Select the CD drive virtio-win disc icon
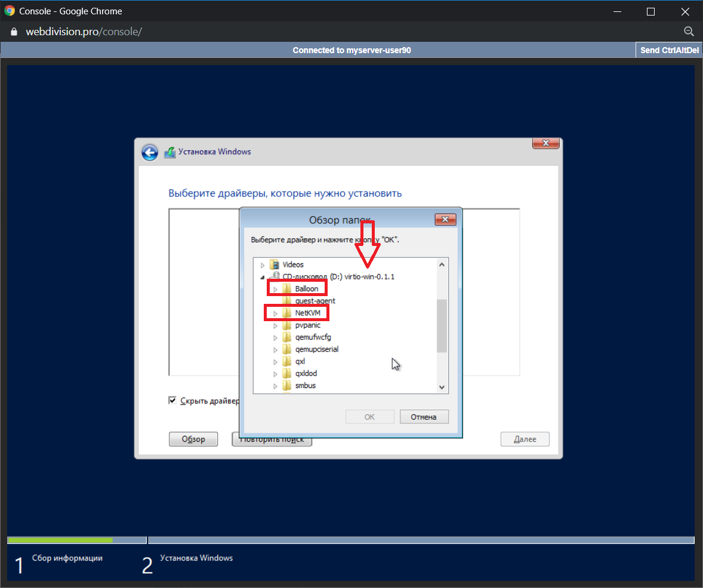This screenshot has height=588, width=703. point(275,277)
